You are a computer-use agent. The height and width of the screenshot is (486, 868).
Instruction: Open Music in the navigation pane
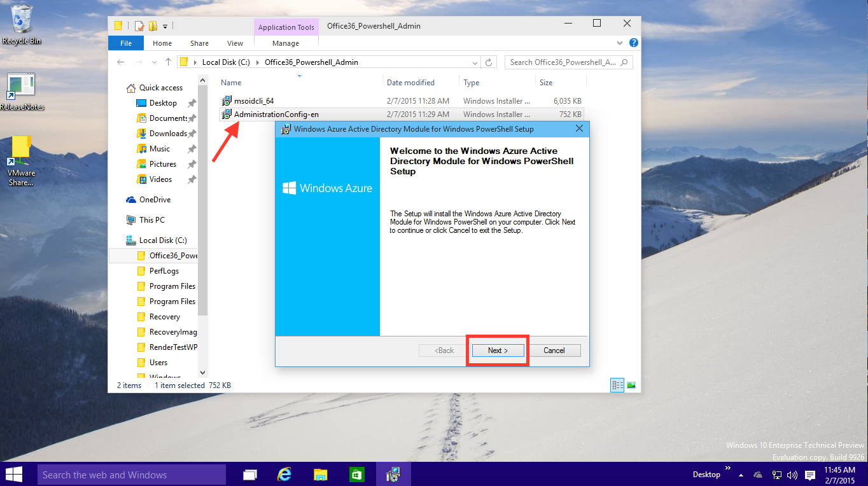point(160,149)
